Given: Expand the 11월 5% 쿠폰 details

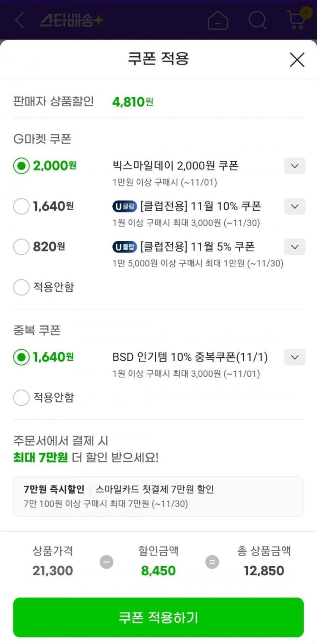Looking at the screenshot, I should pyautogui.click(x=295, y=247).
